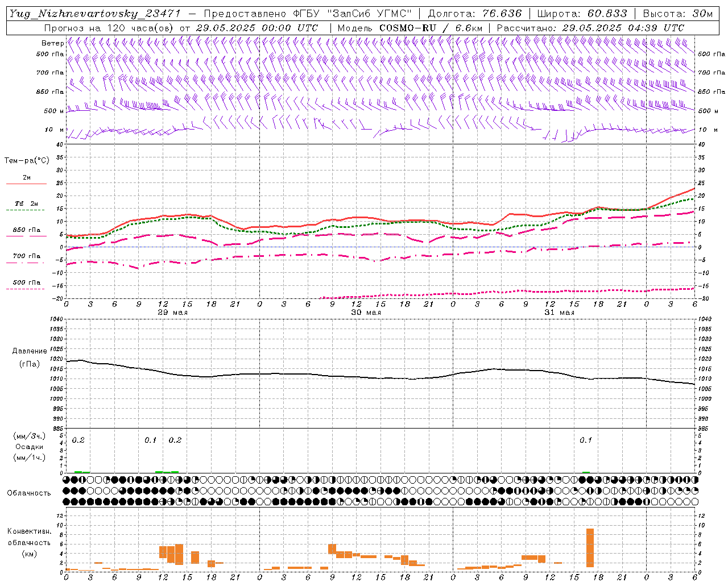Click the Давление panel label
Viewport: 728px width, 582px height.
[30, 351]
